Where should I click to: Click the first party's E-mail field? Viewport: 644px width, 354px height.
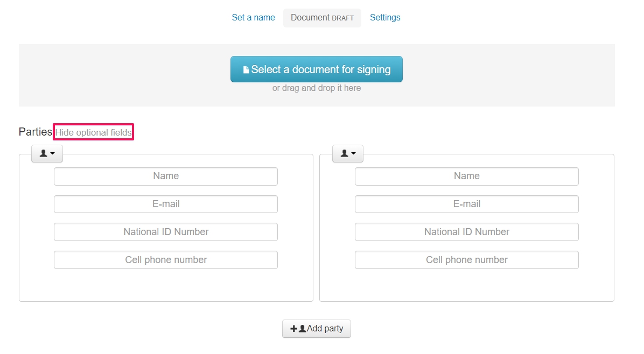click(x=166, y=204)
